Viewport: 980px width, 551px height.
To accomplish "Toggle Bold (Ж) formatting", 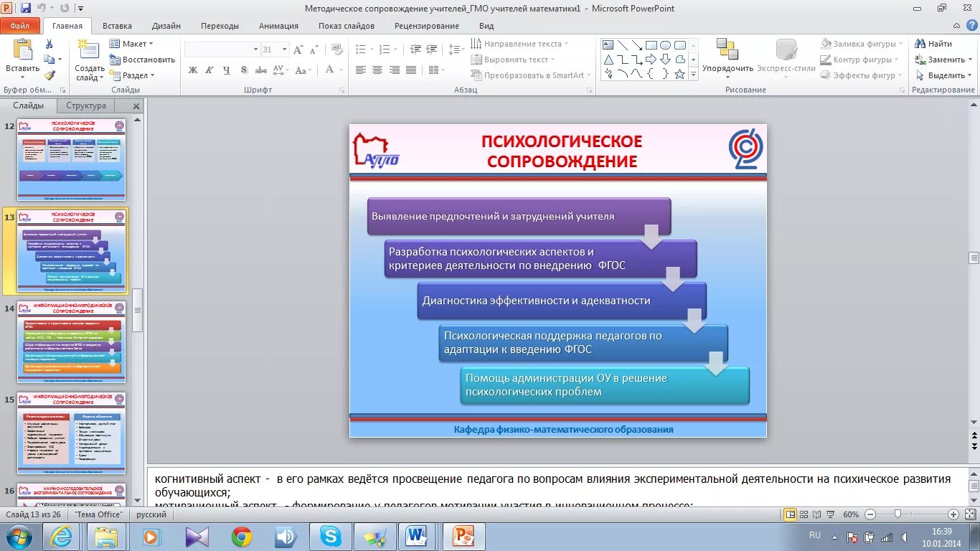I will click(192, 70).
